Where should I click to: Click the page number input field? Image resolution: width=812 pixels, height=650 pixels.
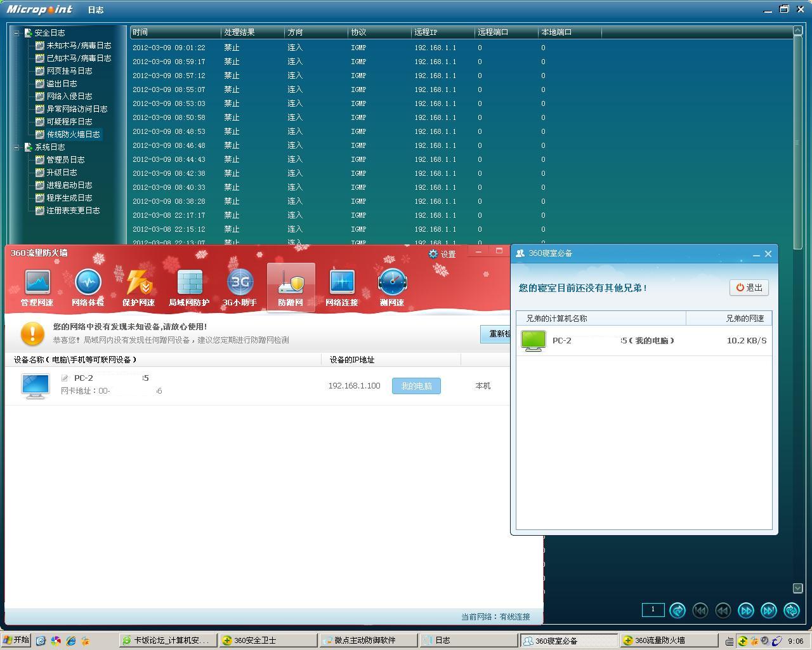tap(653, 610)
